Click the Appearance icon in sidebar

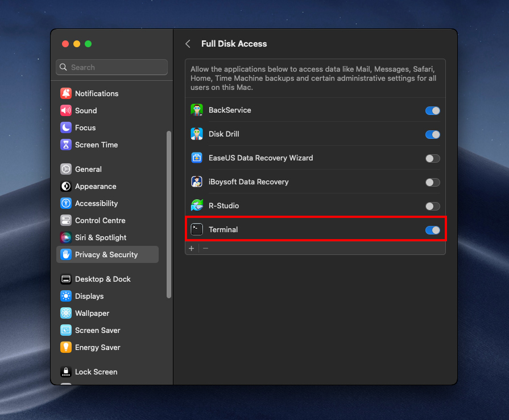point(66,186)
